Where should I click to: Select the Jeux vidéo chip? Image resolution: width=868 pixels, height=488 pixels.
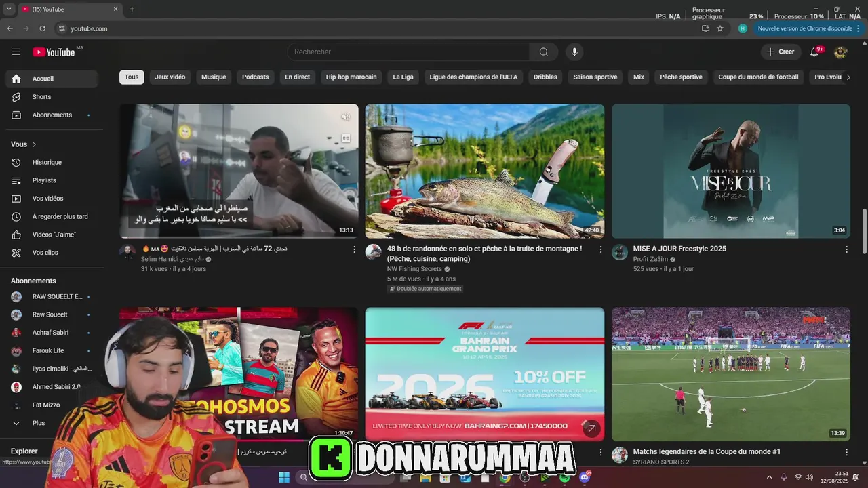pyautogui.click(x=170, y=77)
